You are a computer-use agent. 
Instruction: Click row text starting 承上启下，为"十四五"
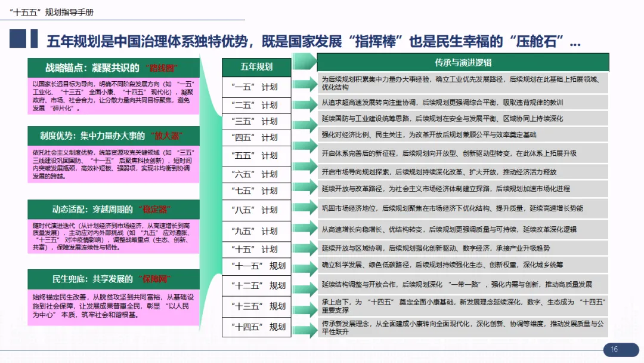tap(463, 306)
